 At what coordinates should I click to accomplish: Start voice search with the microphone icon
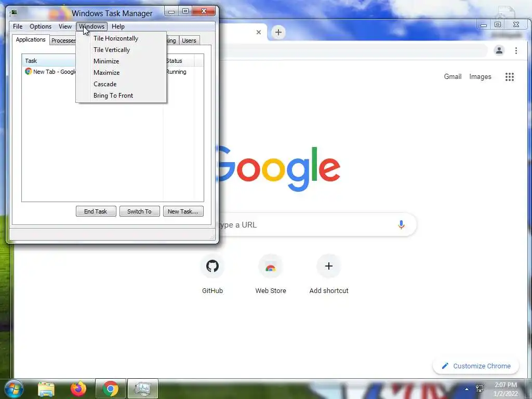click(401, 224)
